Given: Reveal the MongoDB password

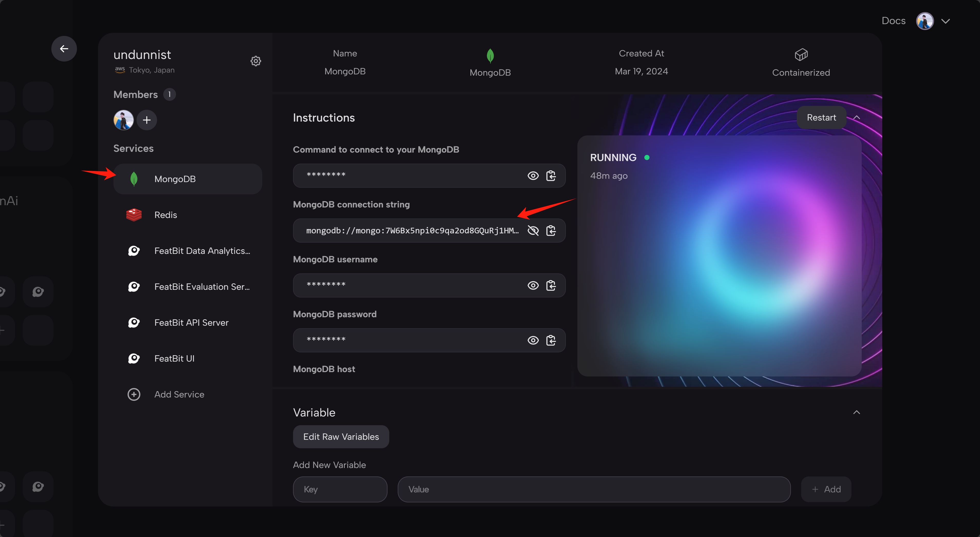Looking at the screenshot, I should (x=533, y=340).
